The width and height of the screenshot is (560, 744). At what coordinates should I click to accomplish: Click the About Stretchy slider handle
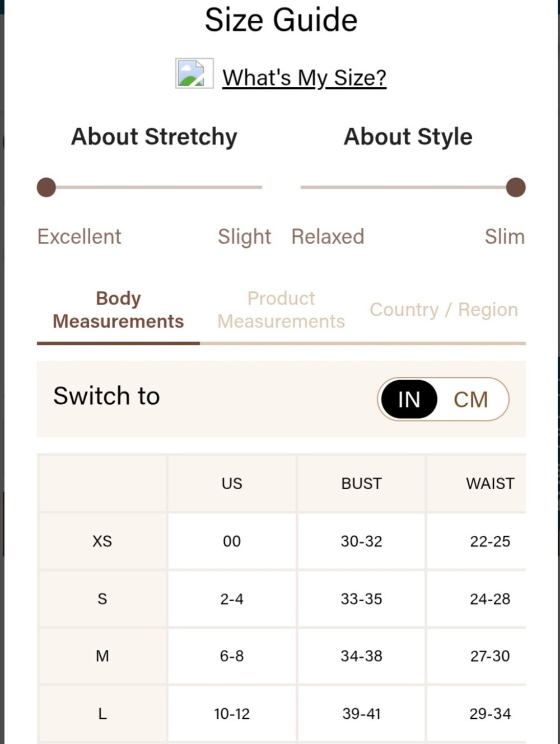(46, 188)
